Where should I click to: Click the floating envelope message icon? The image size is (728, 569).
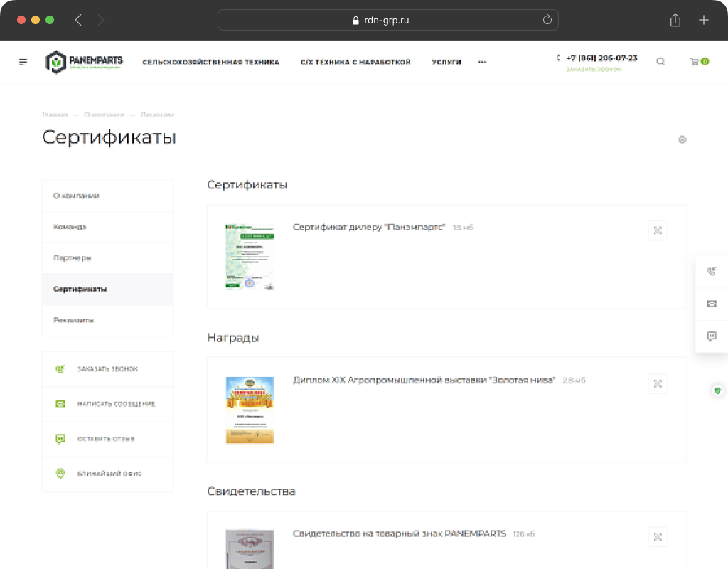click(x=712, y=304)
